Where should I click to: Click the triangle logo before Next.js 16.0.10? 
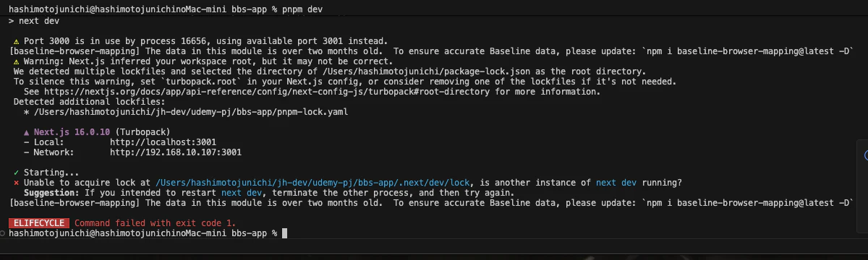(27, 132)
